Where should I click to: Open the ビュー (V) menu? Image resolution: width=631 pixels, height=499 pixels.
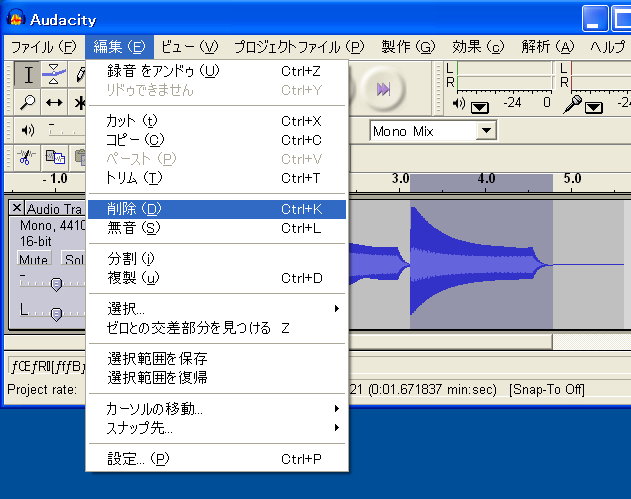click(x=190, y=47)
